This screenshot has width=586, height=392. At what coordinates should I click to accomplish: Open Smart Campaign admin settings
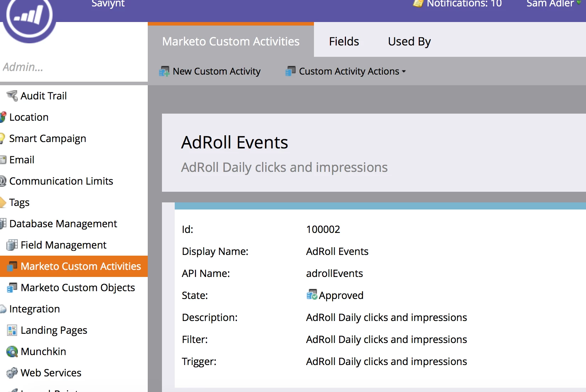tap(48, 138)
